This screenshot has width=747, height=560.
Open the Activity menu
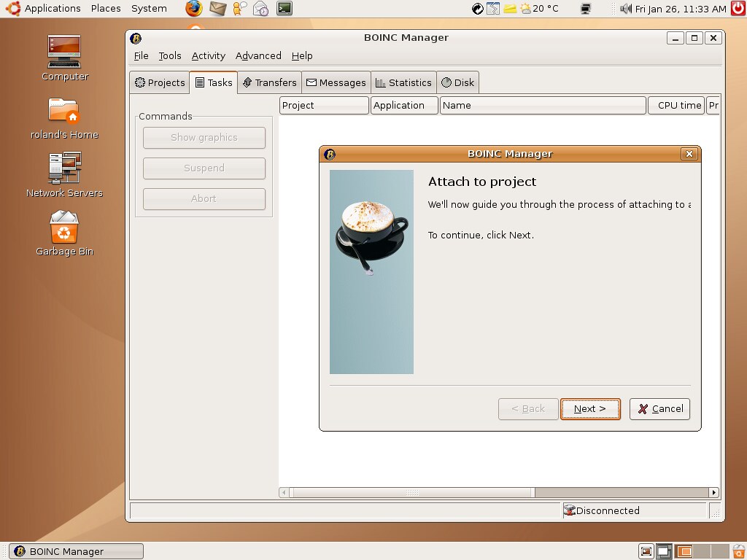tap(208, 55)
